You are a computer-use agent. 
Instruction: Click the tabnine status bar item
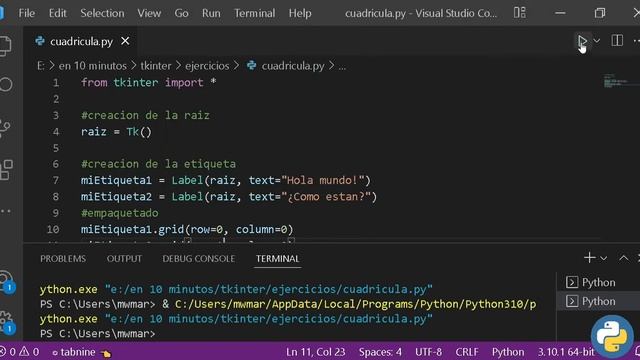pyautogui.click(x=81, y=352)
